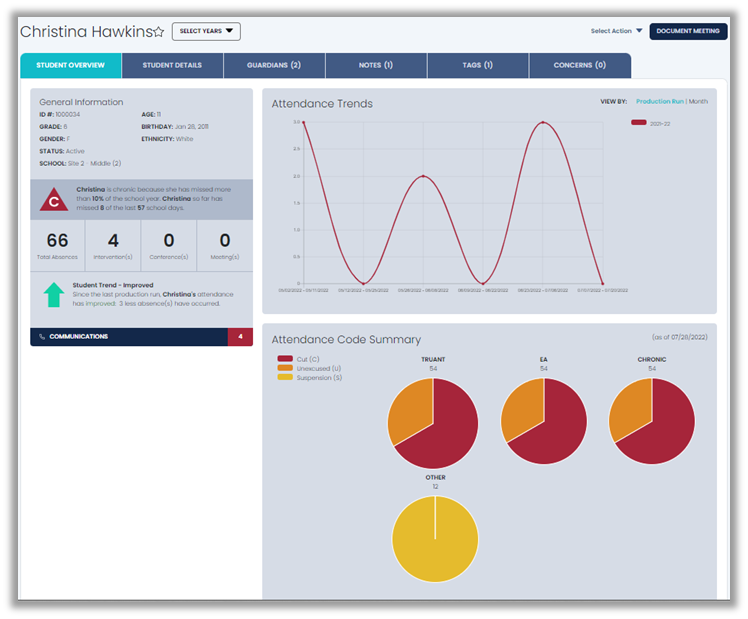The image size is (748, 619).
Task: Open the Guardians (2) tab
Action: pos(274,65)
